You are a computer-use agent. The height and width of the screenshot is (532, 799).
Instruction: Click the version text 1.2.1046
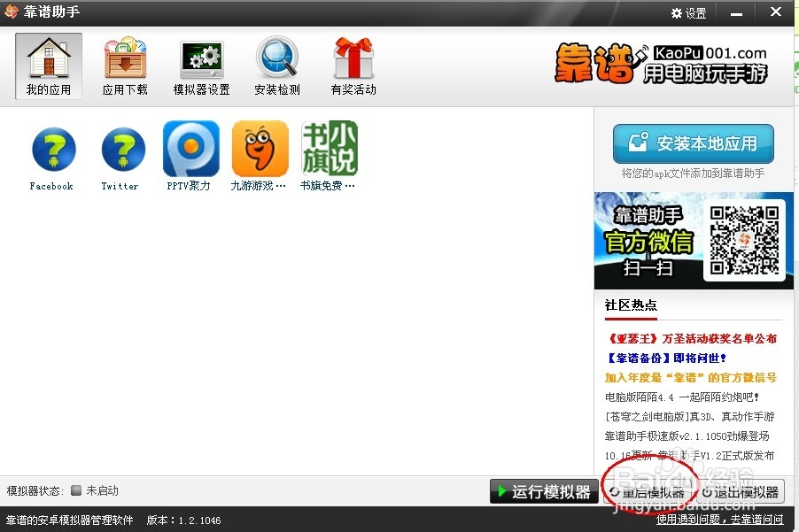pos(200,520)
